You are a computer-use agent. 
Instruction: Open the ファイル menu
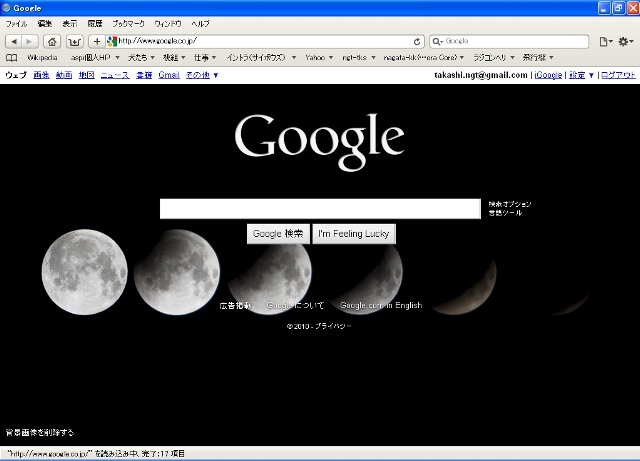coord(16,24)
